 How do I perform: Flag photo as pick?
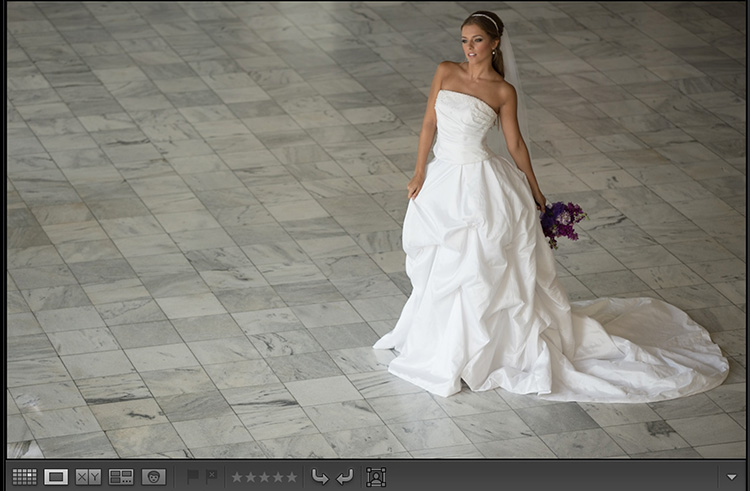pos(193,476)
